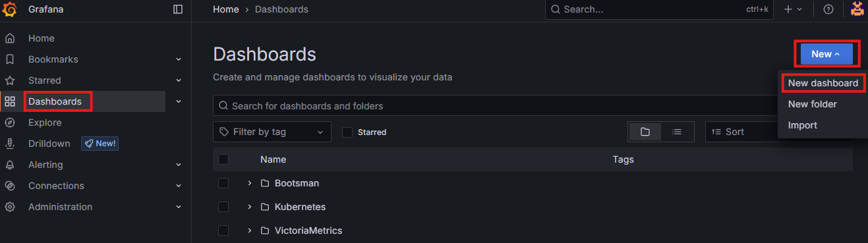The height and width of the screenshot is (243, 868).
Task: Click the top Search field
Action: pos(660,9)
